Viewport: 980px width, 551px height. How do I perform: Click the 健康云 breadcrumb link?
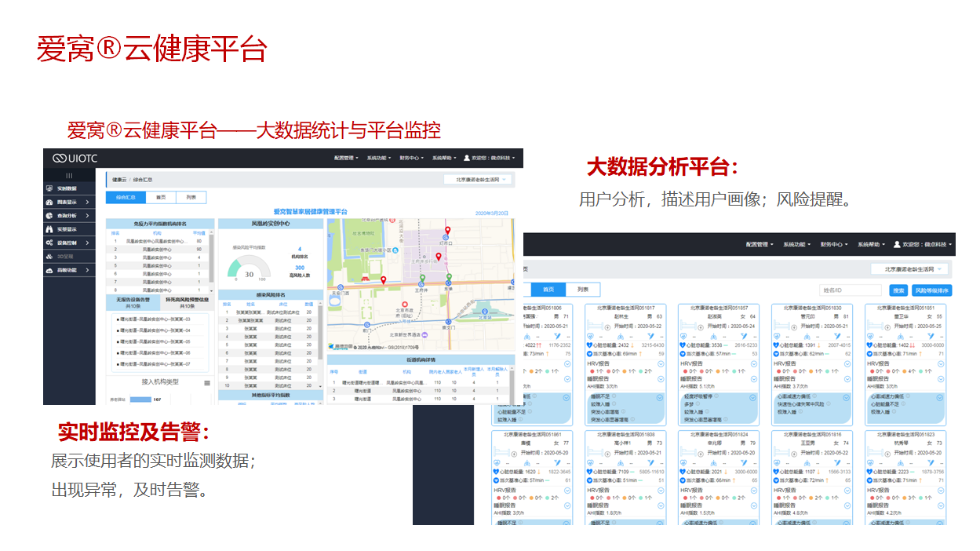tap(119, 180)
